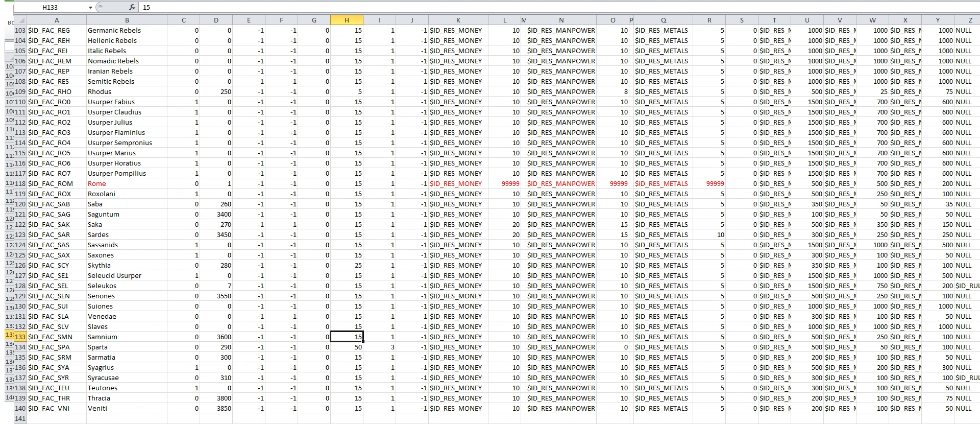Select the "3450" cell in Sardes row

click(216, 234)
